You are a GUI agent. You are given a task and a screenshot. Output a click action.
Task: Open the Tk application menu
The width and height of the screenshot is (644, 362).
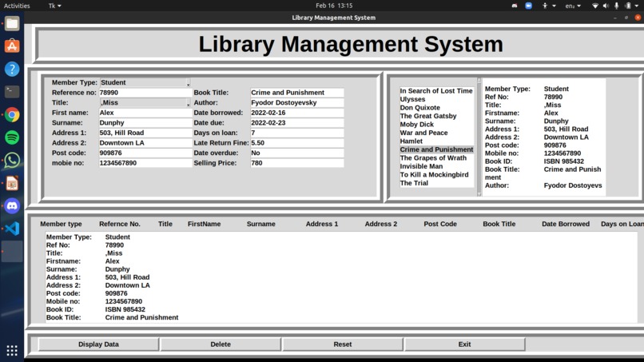tap(54, 6)
